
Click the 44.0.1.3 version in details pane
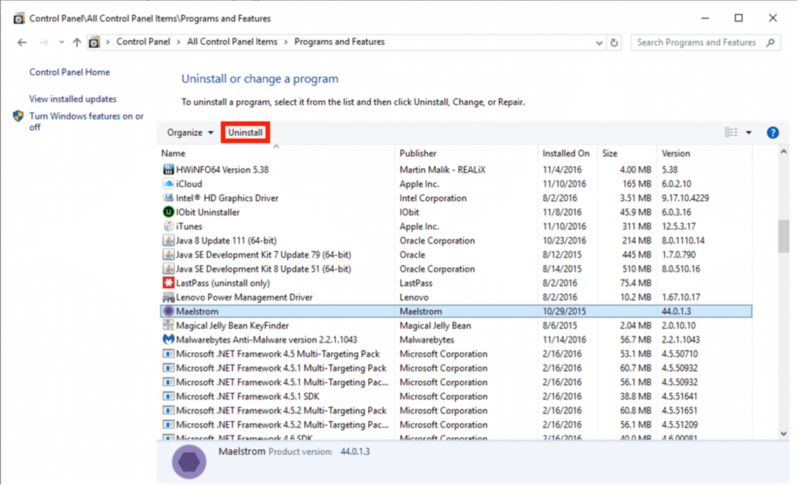[x=355, y=451]
